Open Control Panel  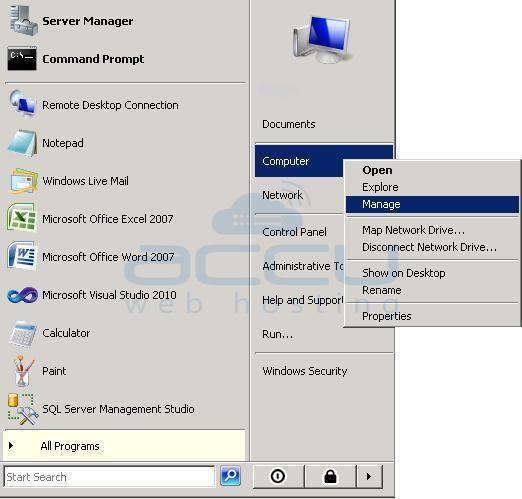tap(294, 232)
